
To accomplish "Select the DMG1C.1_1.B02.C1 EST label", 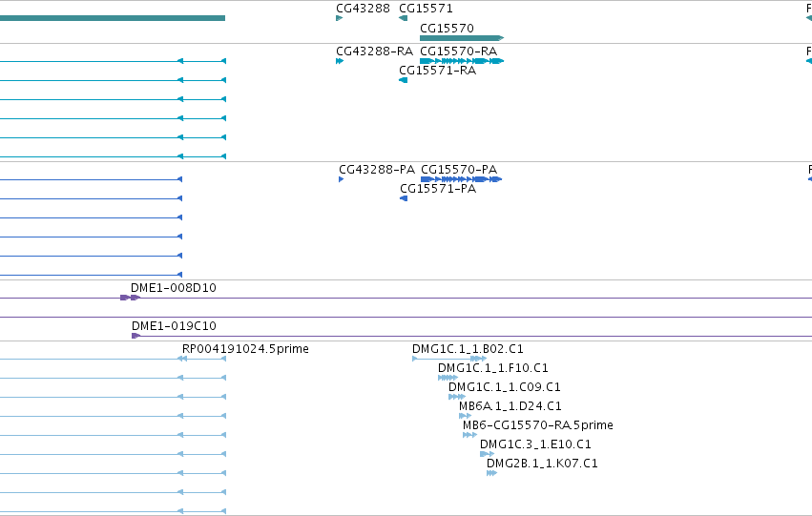I will (468, 349).
